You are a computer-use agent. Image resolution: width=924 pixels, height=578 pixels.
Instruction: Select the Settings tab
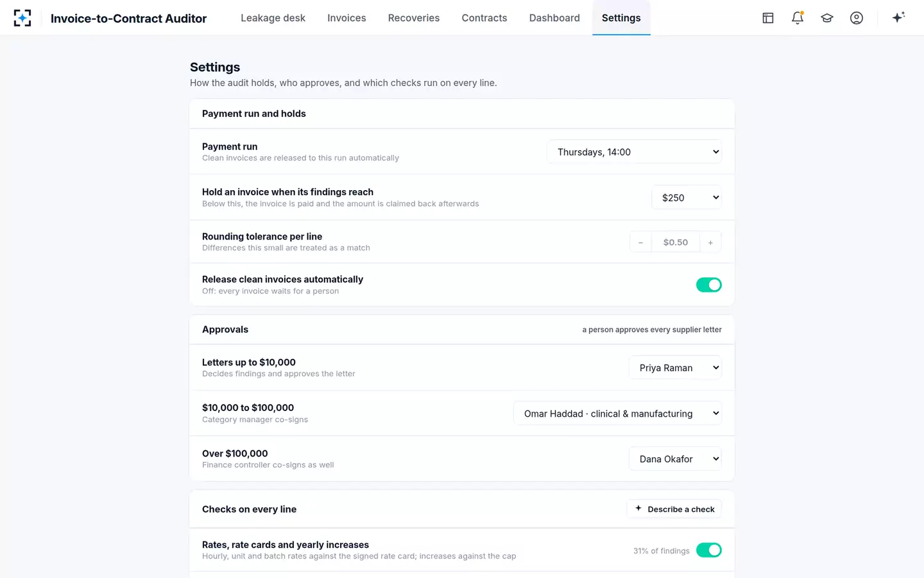(x=621, y=18)
